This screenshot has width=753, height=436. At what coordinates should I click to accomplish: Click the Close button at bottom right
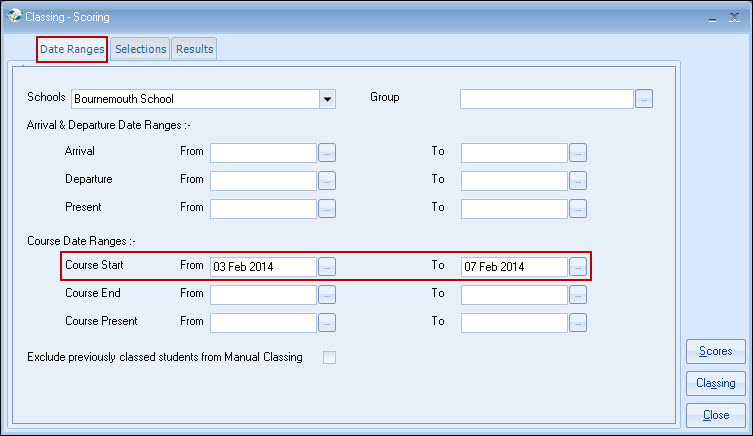pyautogui.click(x=715, y=415)
